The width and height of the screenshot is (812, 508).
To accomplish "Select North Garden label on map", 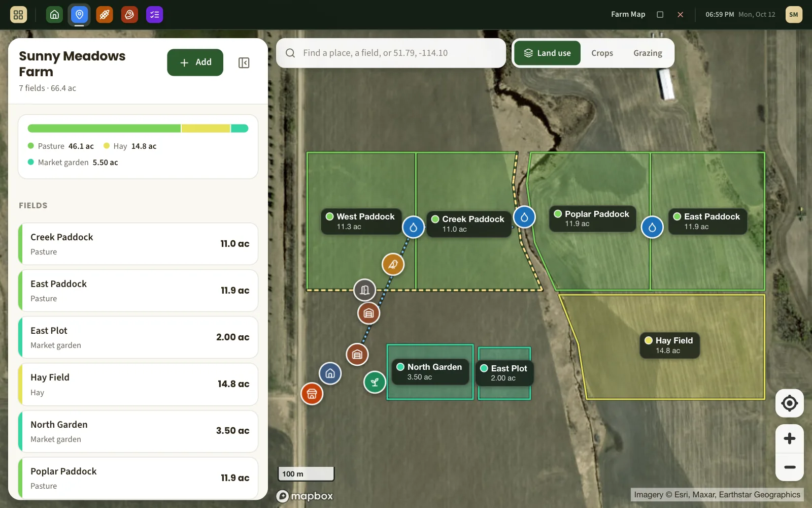I will click(430, 371).
